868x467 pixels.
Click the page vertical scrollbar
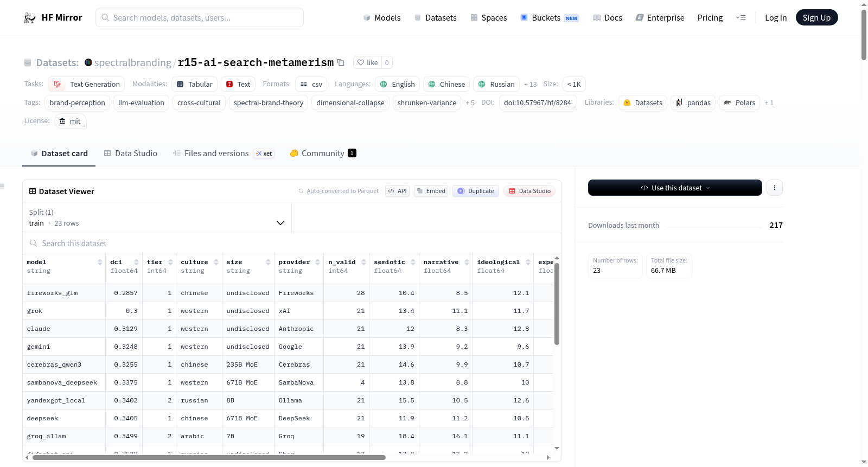click(864, 35)
